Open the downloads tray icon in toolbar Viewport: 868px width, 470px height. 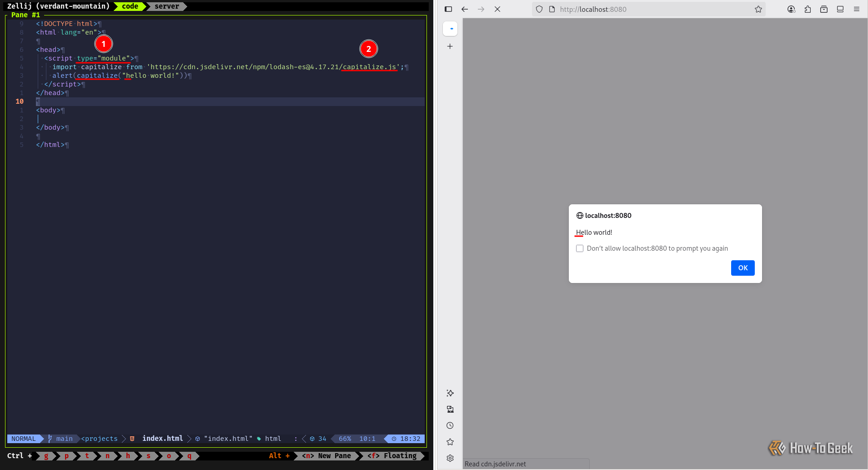point(824,9)
